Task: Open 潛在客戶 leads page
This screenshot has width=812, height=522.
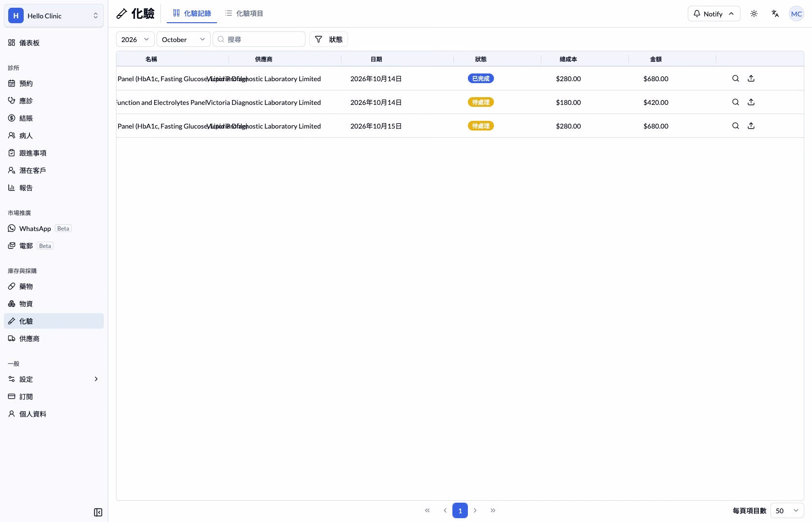Action: pyautogui.click(x=54, y=170)
